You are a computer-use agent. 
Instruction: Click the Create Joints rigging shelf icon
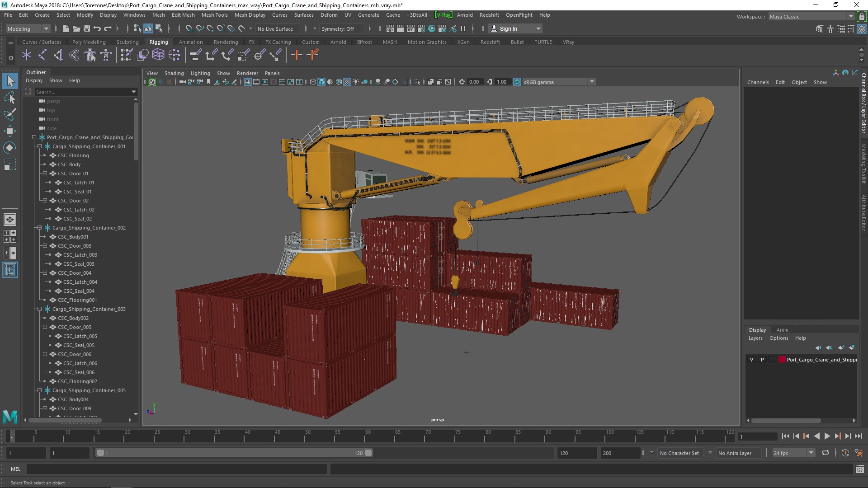(42, 55)
